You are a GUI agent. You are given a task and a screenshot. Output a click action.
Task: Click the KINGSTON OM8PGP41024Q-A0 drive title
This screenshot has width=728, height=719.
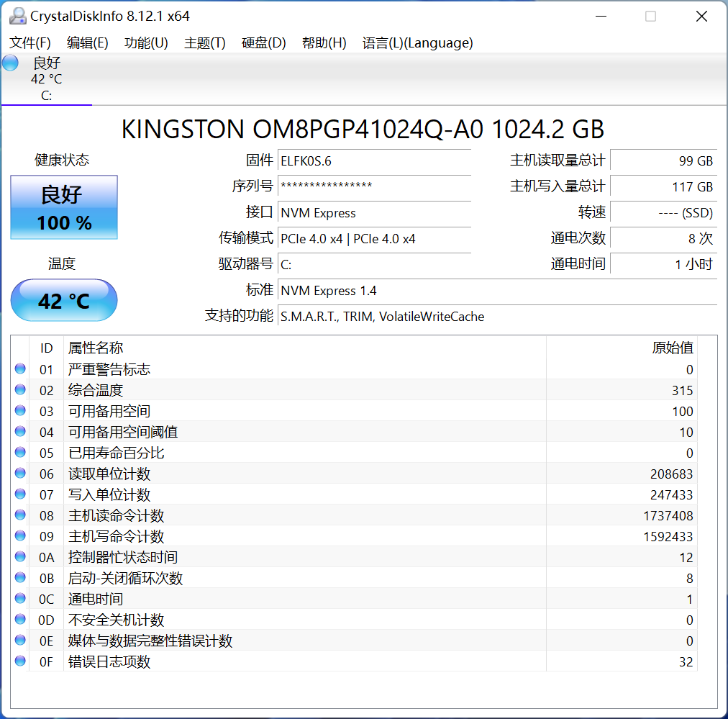363,129
